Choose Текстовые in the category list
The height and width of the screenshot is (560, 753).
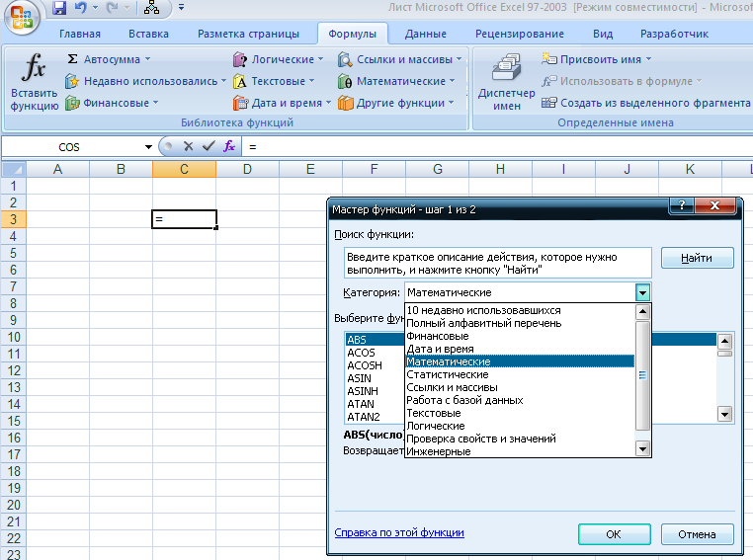(520, 413)
